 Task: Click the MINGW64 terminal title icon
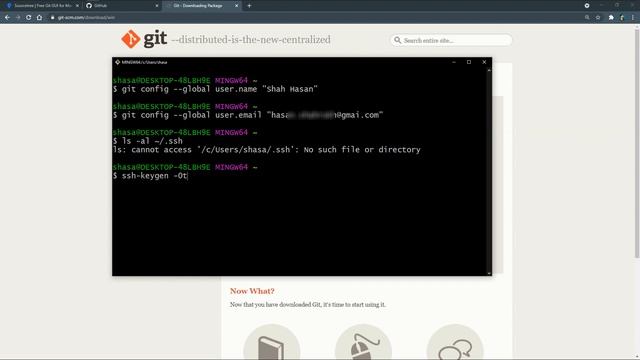pyautogui.click(x=118, y=62)
